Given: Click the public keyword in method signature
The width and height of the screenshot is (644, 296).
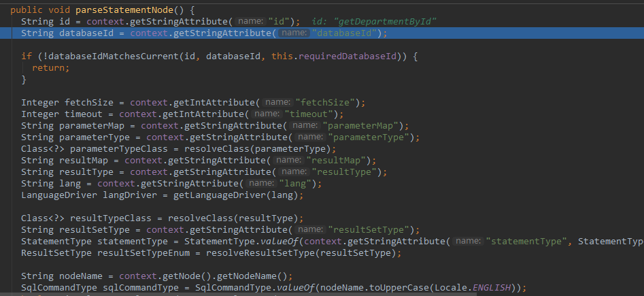Looking at the screenshot, I should [x=27, y=10].
